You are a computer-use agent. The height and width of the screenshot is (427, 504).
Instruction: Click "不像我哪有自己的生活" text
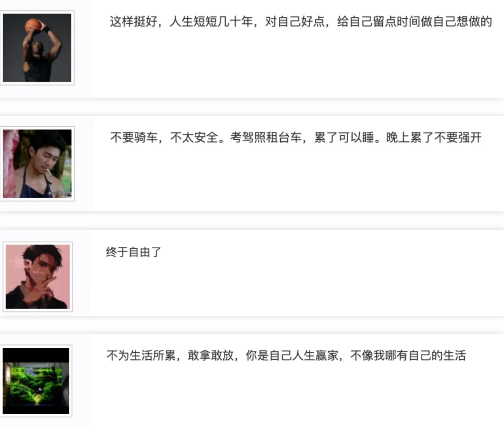(408, 355)
